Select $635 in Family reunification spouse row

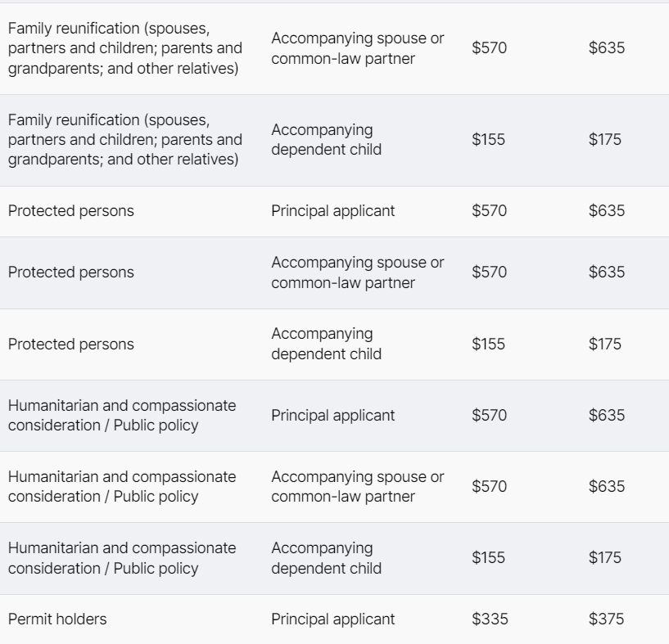coord(606,48)
